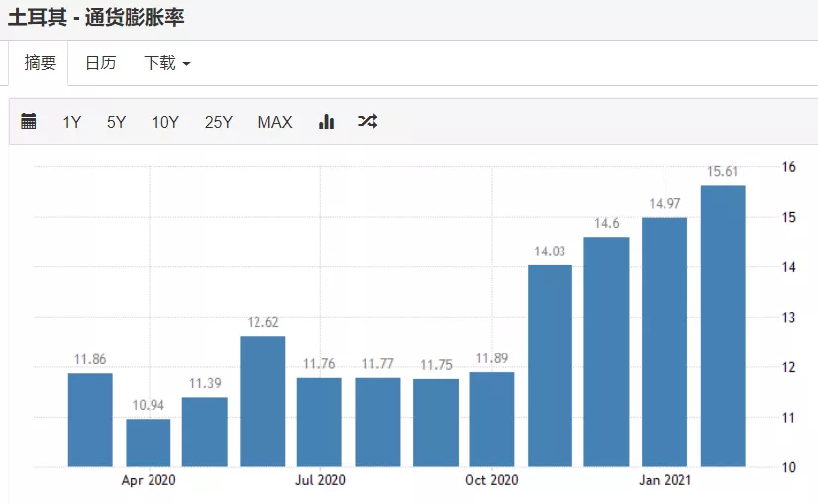This screenshot has height=504, width=818.
Task: Open the calendar date range icon
Action: (28, 121)
